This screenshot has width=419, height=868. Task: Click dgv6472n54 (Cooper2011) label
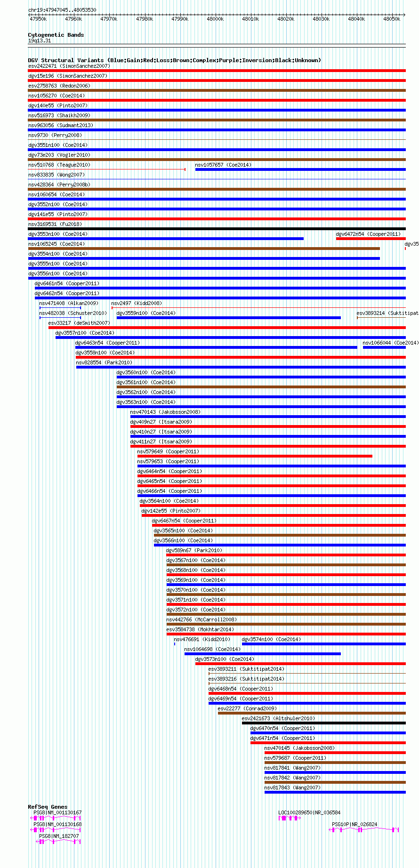(368, 234)
